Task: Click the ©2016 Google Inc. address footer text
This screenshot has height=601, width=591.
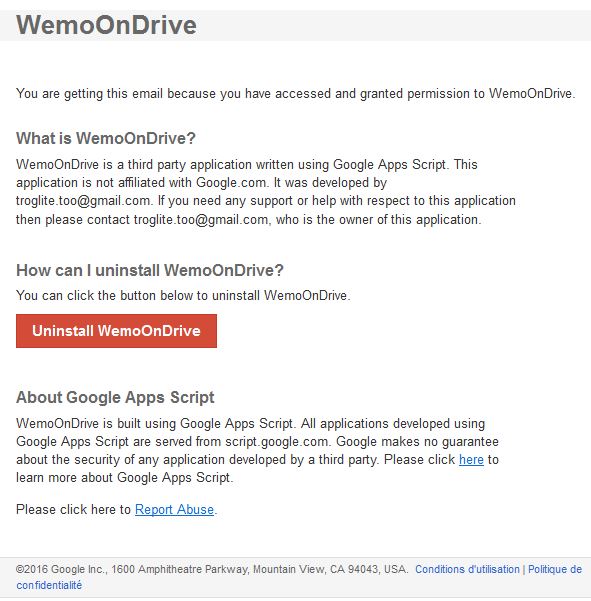Action: click(211, 569)
